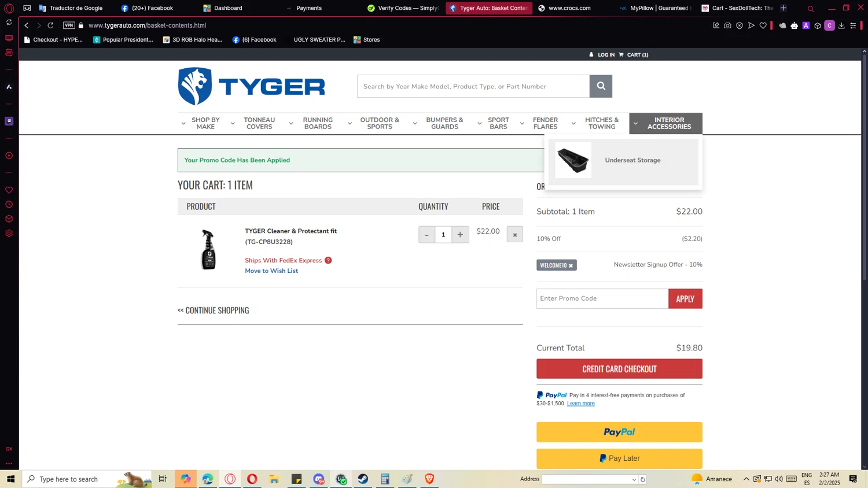Open Brave browser from the taskbar
Image resolution: width=868 pixels, height=488 pixels.
click(429, 479)
